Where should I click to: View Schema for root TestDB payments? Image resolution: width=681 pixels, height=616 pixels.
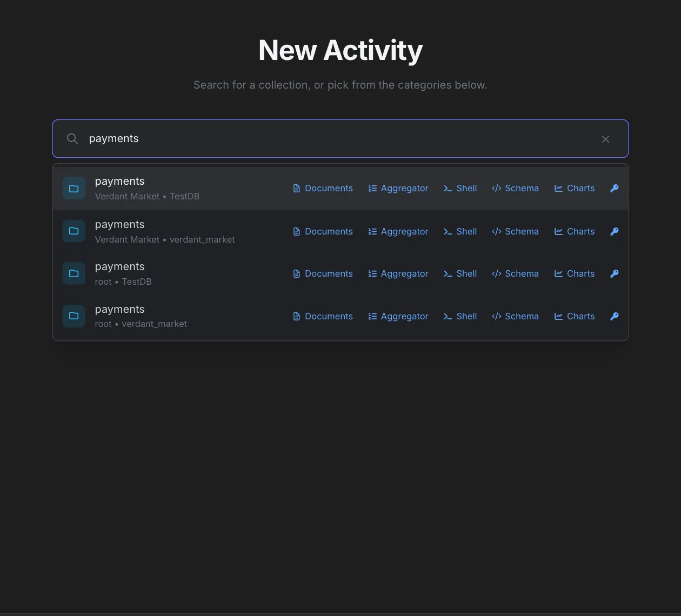[515, 273]
